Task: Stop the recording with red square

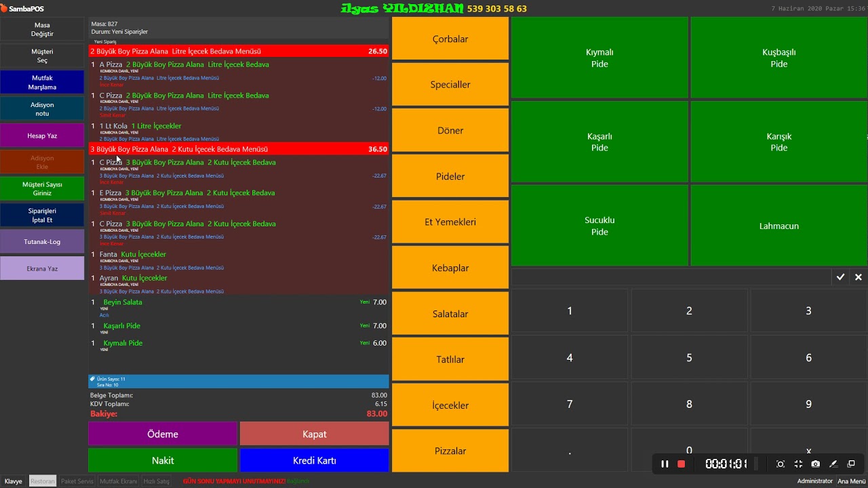Action: point(682,464)
